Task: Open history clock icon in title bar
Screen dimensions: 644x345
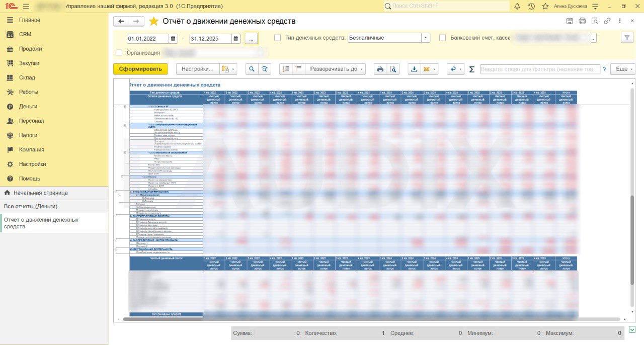Action: (x=531, y=6)
